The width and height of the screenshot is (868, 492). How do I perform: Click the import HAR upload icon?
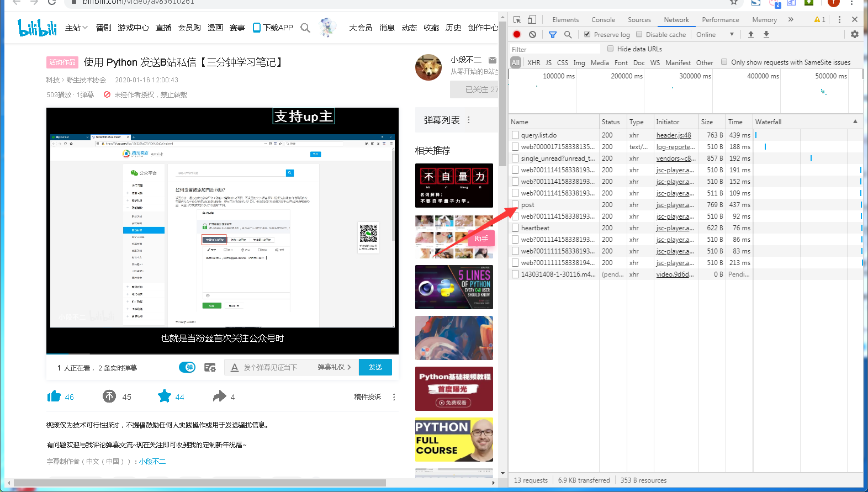point(751,34)
